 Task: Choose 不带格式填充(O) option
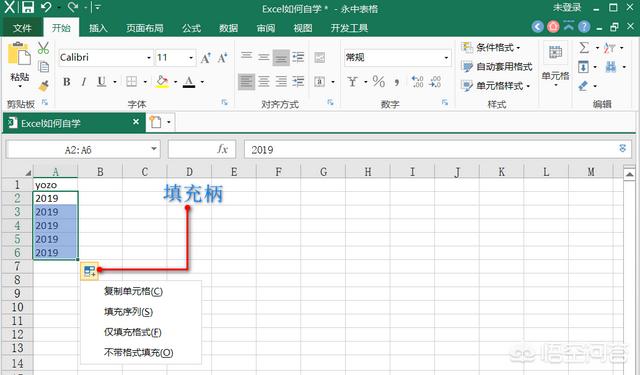tap(139, 353)
